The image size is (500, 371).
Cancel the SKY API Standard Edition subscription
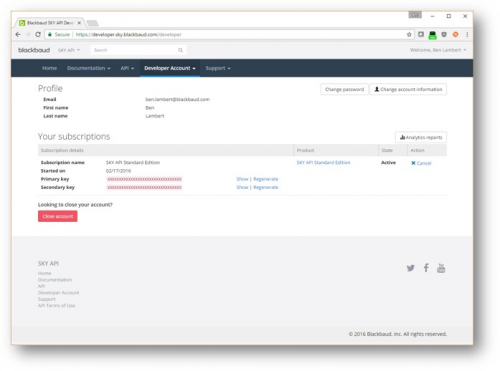(x=421, y=163)
